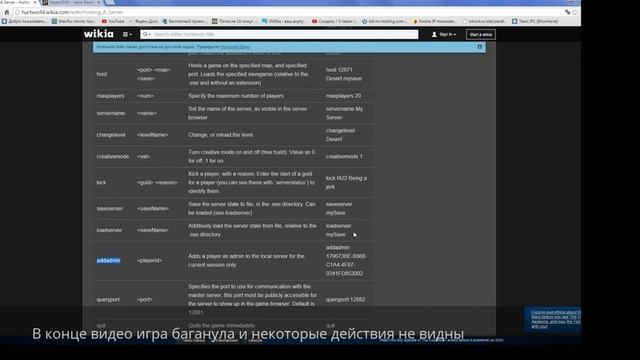Click the servername command cell
Image resolution: width=640 pixels, height=360 pixels.
point(111,113)
